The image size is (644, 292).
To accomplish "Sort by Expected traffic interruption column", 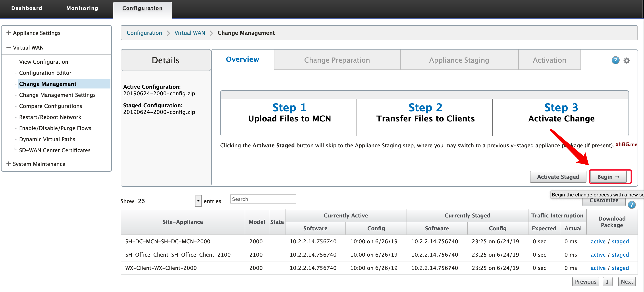I will click(544, 228).
